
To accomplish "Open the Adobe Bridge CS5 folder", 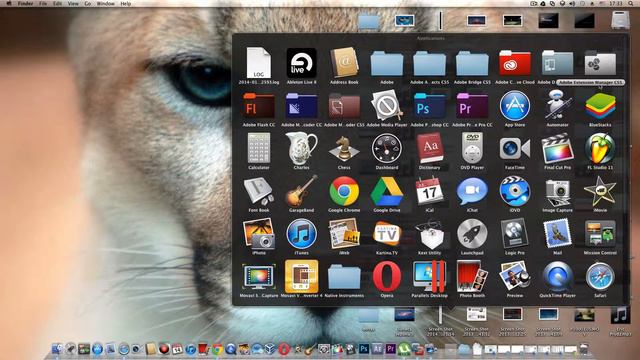I will pyautogui.click(x=472, y=63).
